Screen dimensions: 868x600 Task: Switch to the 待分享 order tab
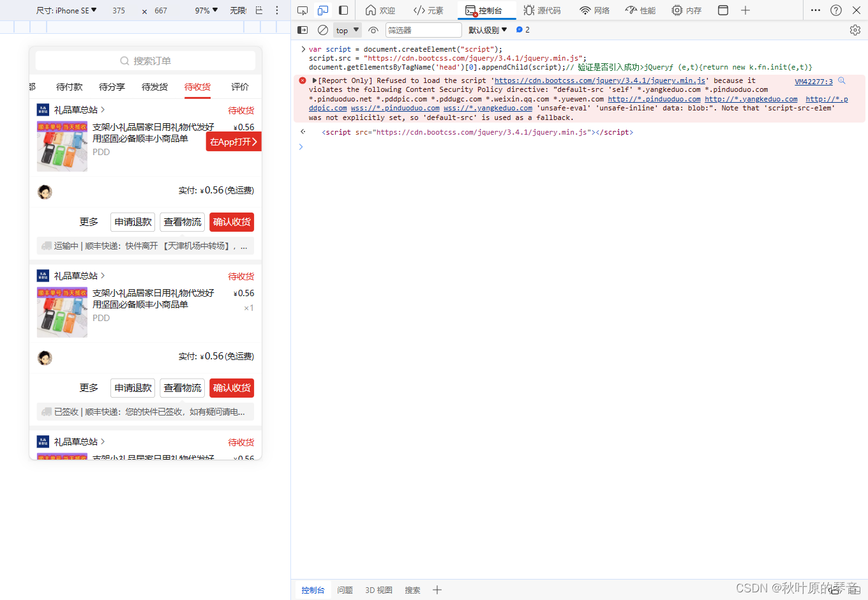click(x=112, y=87)
